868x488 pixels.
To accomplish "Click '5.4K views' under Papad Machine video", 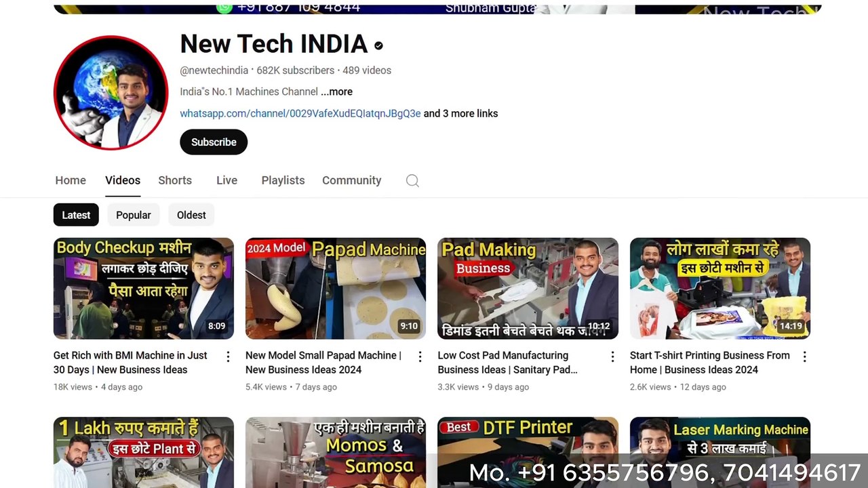I will click(266, 387).
